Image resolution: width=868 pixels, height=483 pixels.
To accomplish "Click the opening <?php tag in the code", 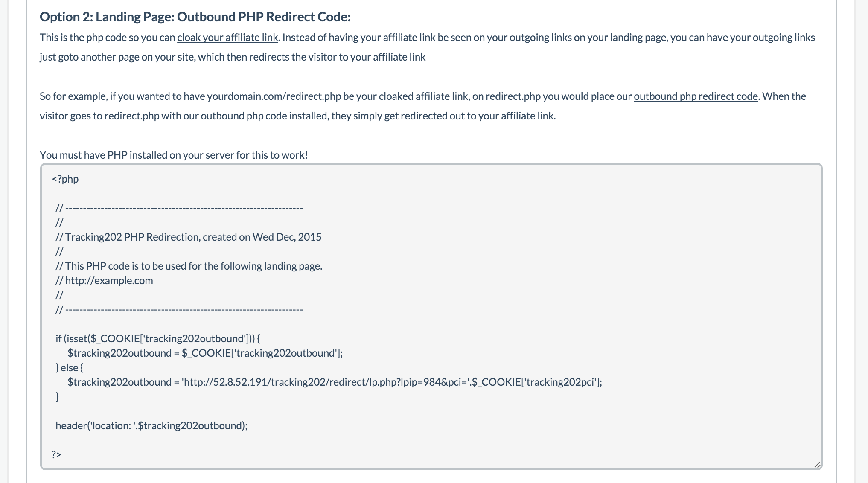I will coord(65,179).
